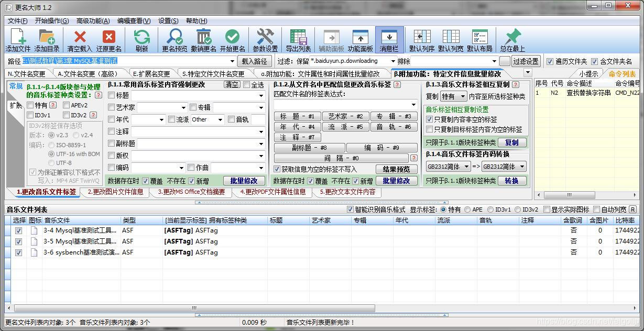The height and width of the screenshot is (331, 644).
Task: Click the 过滤设置 button
Action: pos(526,61)
